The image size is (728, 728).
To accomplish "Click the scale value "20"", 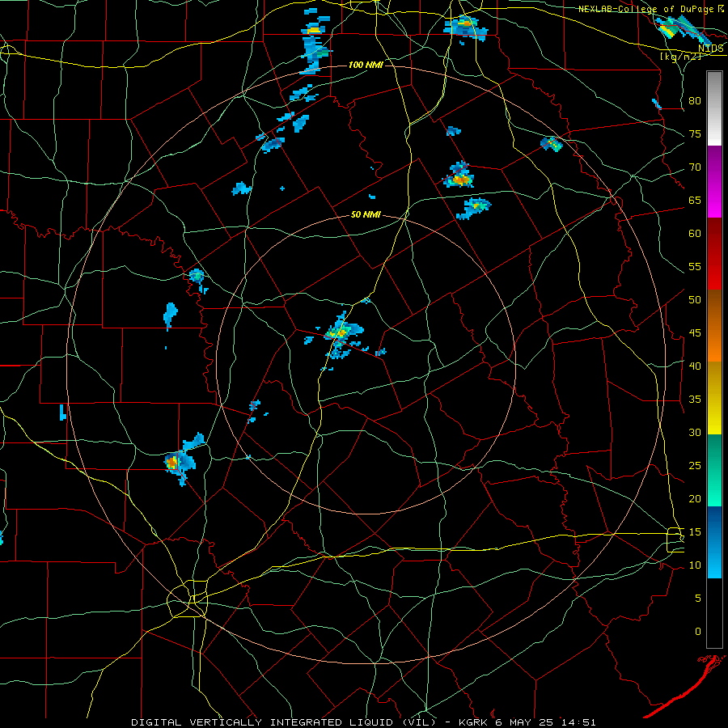I will coord(695,498).
